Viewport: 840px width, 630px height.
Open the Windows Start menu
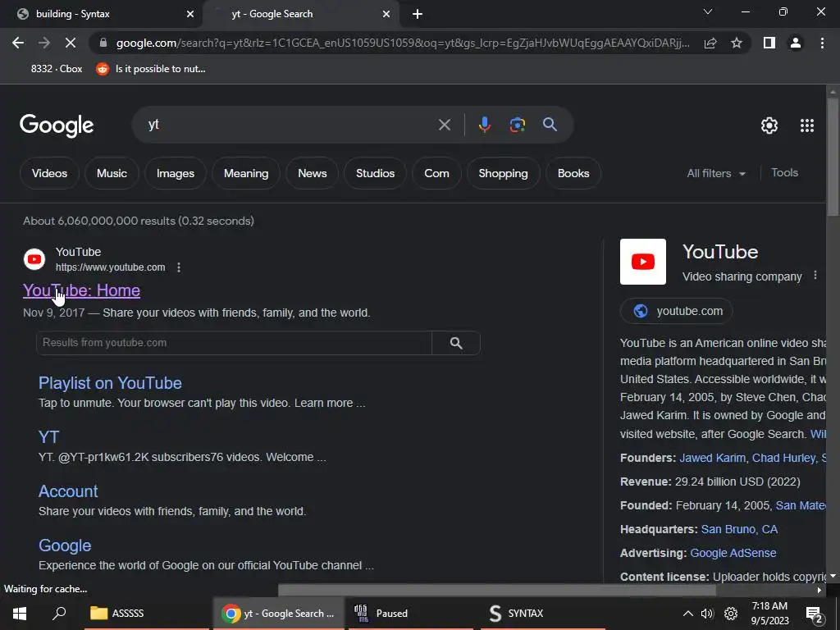point(20,614)
